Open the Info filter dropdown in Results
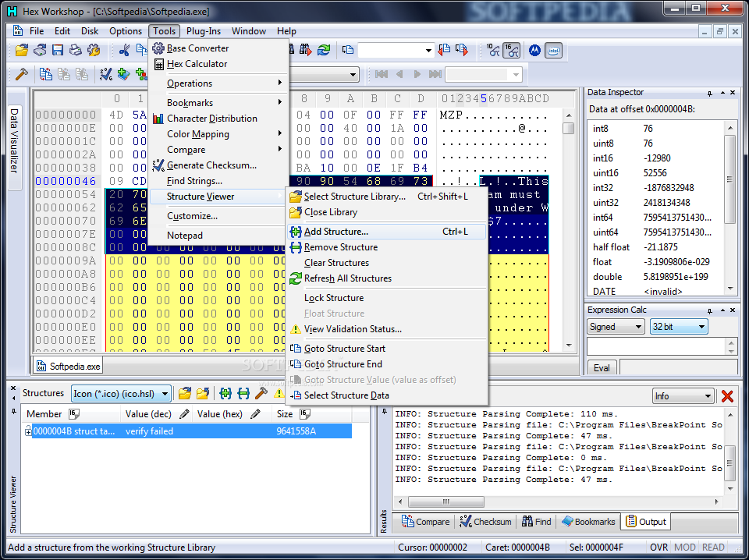Viewport: 749px width, 560px height. 683,396
